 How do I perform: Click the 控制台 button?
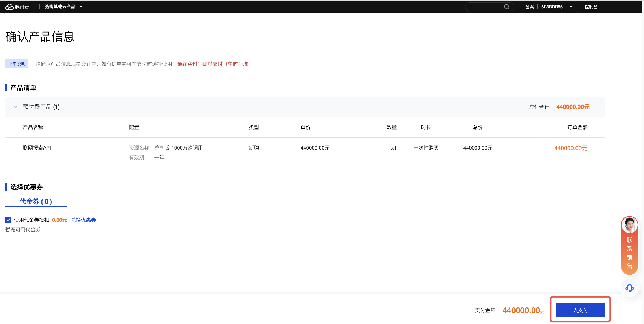pos(591,7)
